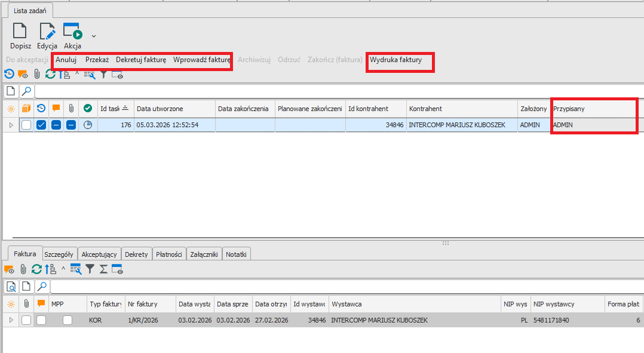Open the history clock icon in the top toolbar

click(x=9, y=75)
